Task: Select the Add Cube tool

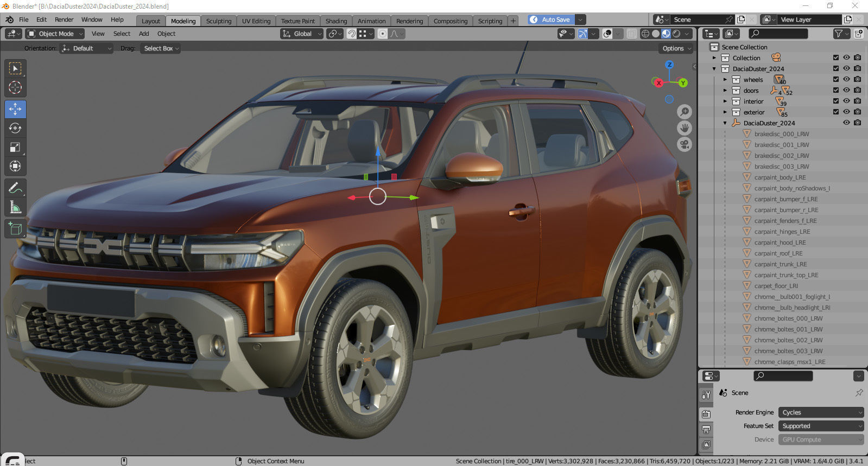Action: click(x=15, y=229)
